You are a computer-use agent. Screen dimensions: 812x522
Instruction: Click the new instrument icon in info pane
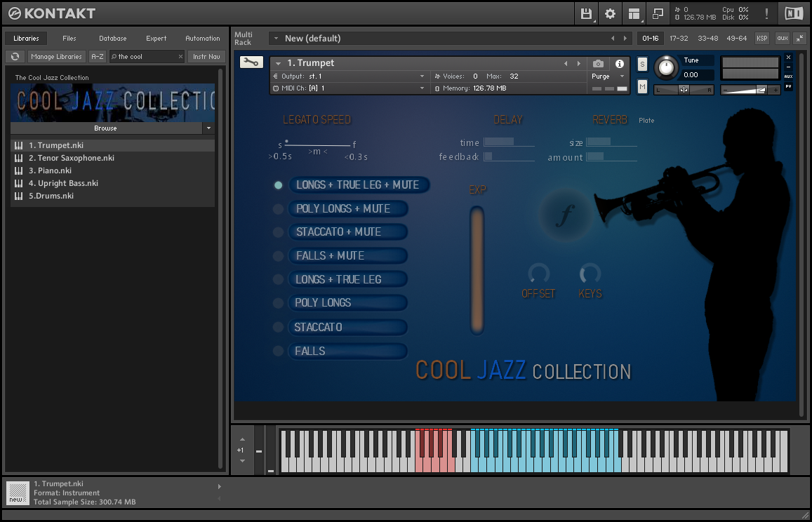coord(17,493)
